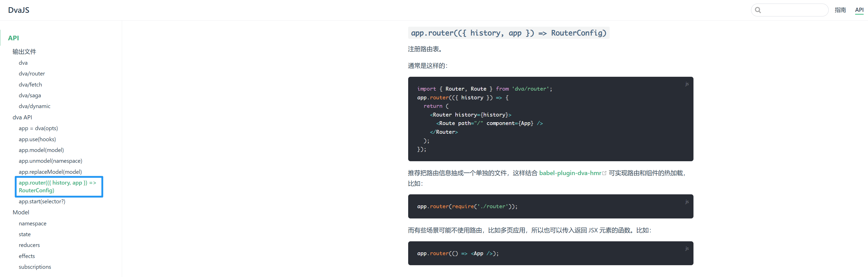Navigate to app.replaceModel(model)

pyautogui.click(x=50, y=172)
